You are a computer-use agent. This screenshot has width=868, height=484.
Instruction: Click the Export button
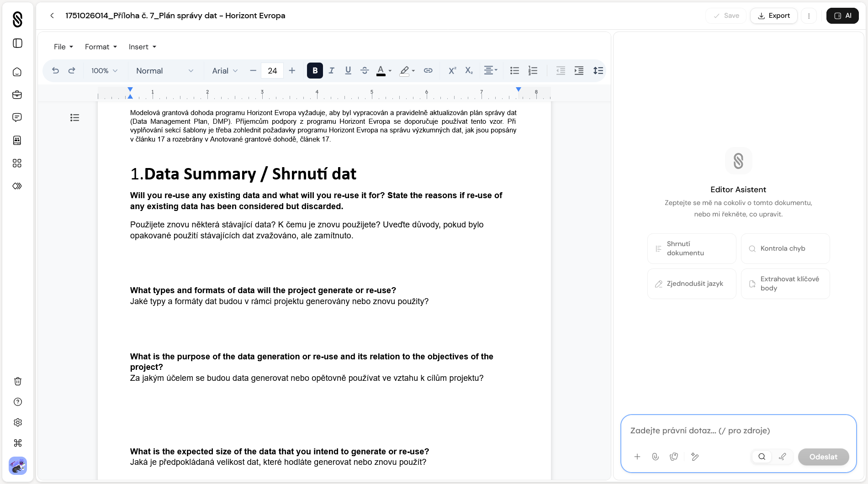[x=773, y=16]
